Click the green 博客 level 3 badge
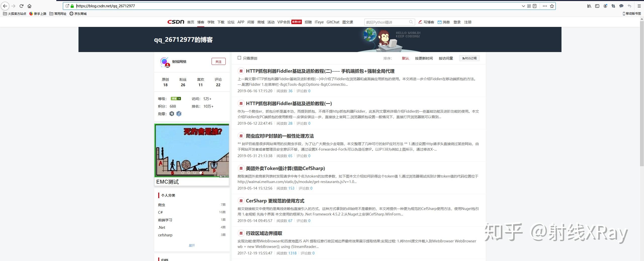The image size is (644, 261). (175, 99)
